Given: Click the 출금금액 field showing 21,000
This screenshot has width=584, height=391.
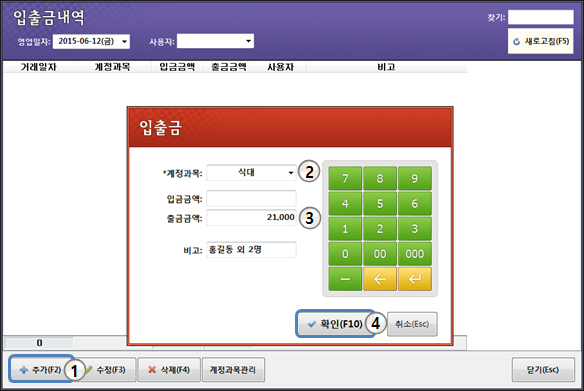Looking at the screenshot, I should click(x=251, y=217).
